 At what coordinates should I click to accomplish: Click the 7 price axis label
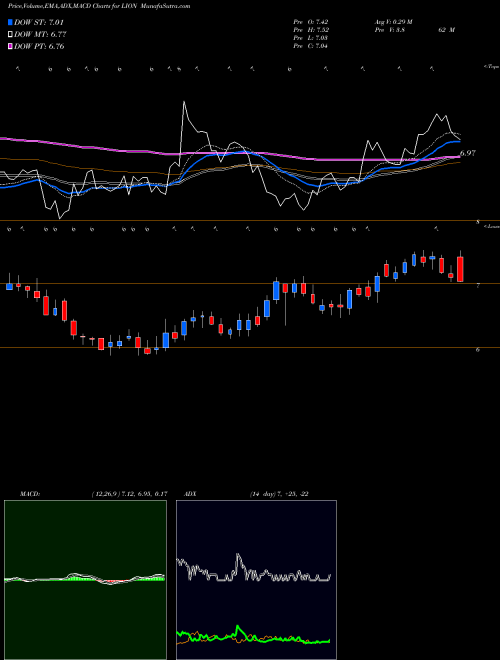coord(478,286)
